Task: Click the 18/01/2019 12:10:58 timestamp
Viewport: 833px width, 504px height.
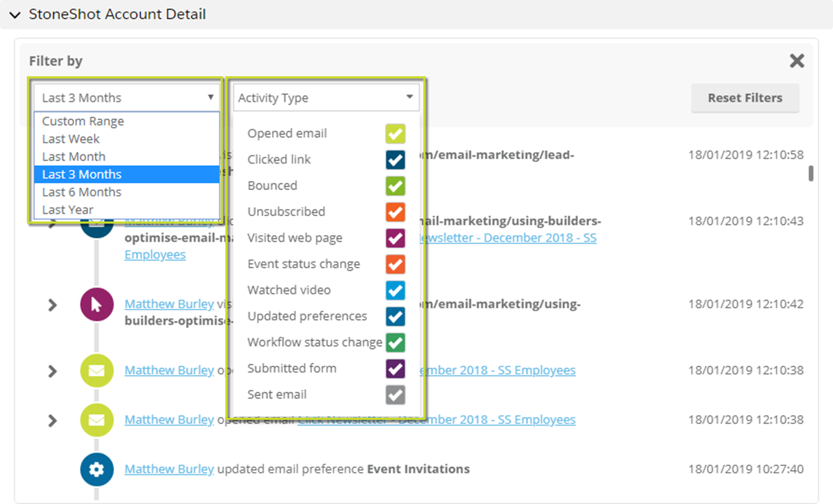Action: 746,155
